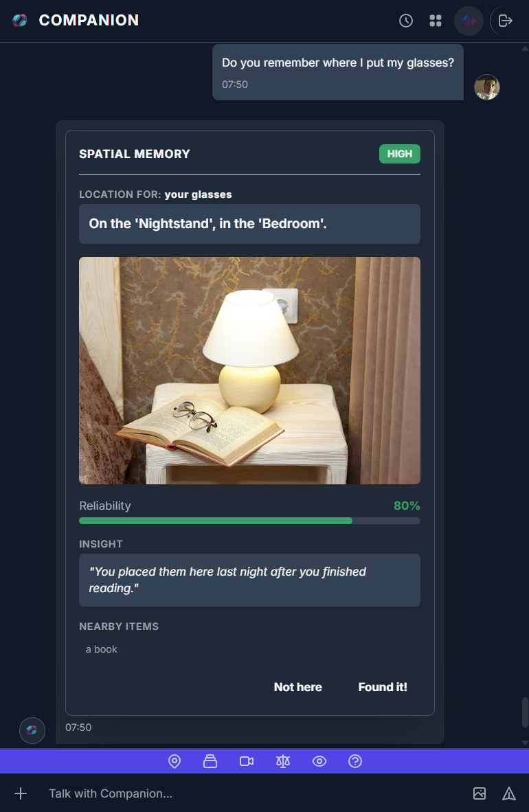The width and height of the screenshot is (529, 812).
Task: Click the balance scale icon
Action: click(x=283, y=761)
